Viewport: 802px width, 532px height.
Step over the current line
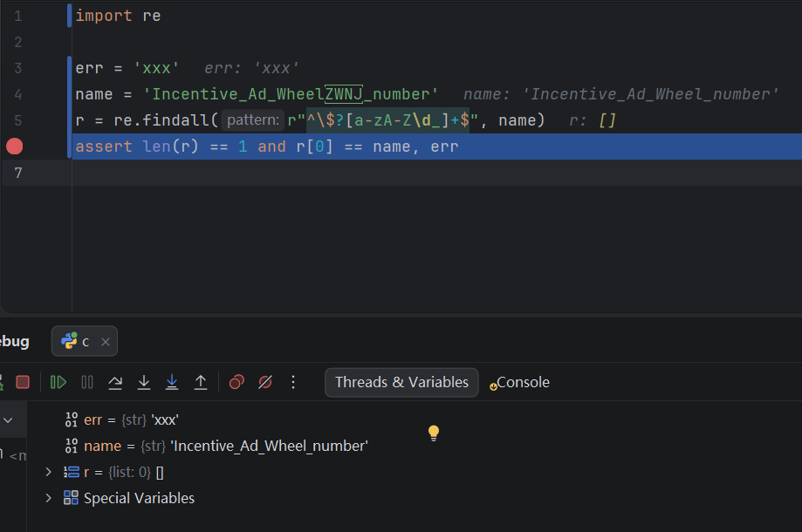[x=115, y=382]
